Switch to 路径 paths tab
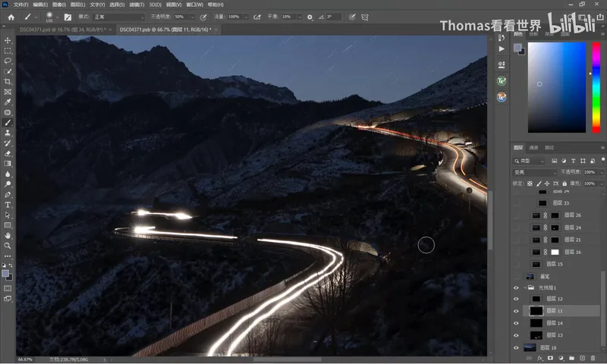 pos(549,147)
